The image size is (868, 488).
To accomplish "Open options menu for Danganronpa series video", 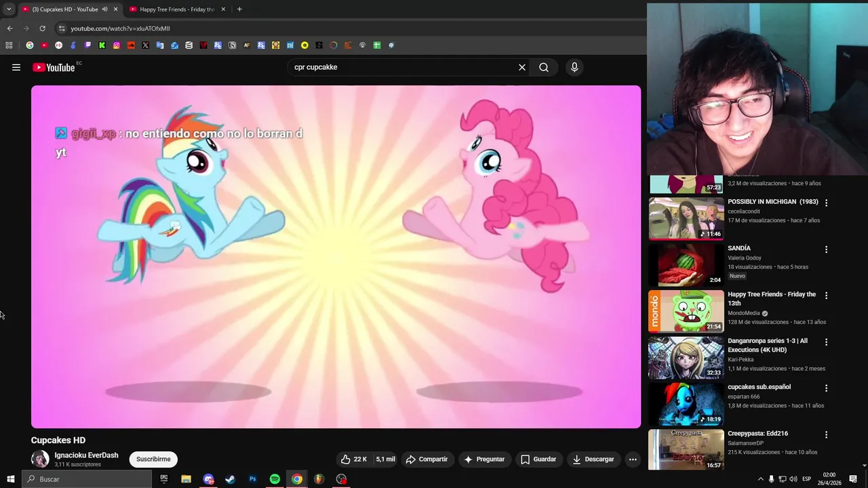I will [826, 342].
